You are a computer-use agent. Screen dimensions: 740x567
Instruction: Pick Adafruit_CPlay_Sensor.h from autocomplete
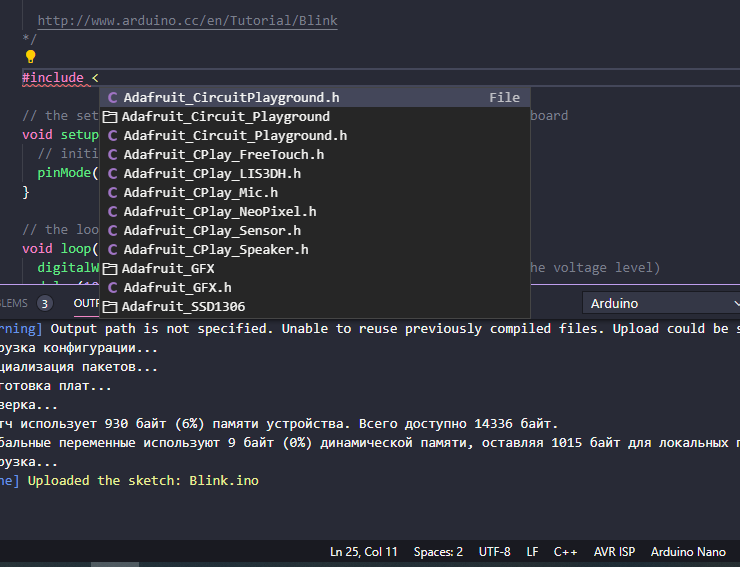[315, 230]
